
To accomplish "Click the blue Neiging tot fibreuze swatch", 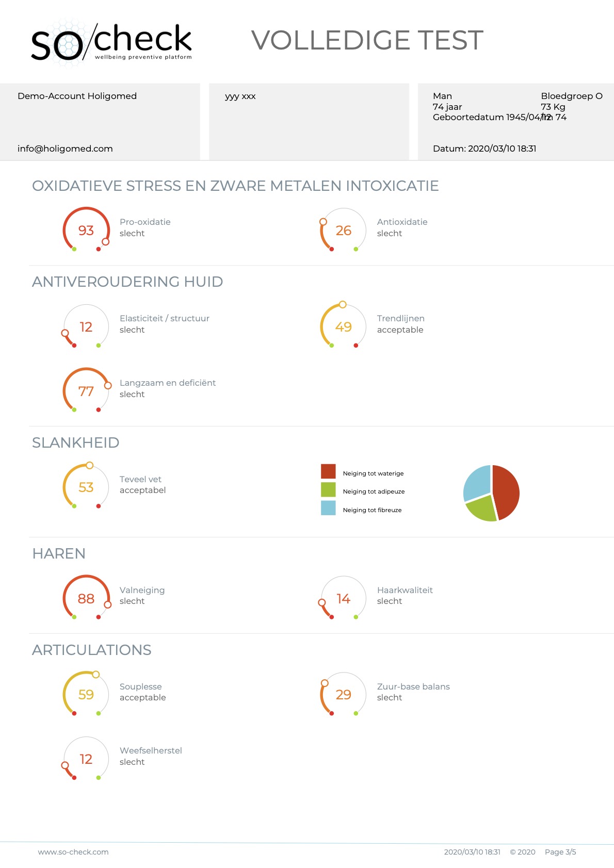I will 328,508.
